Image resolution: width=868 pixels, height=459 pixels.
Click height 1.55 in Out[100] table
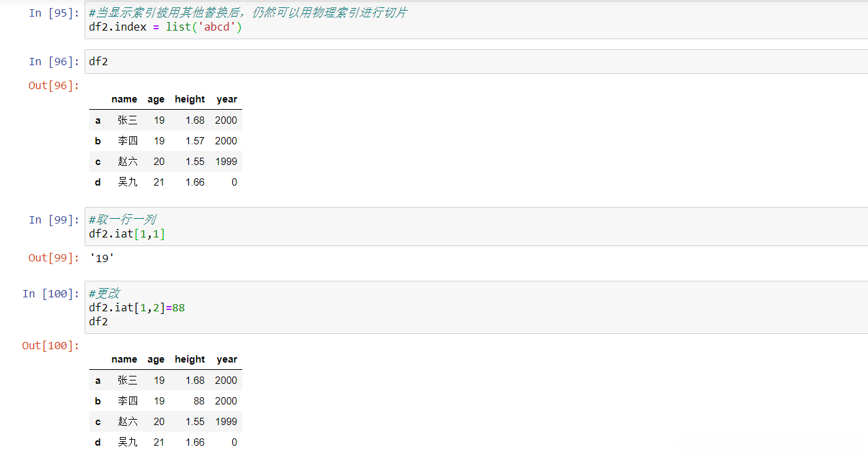click(195, 422)
